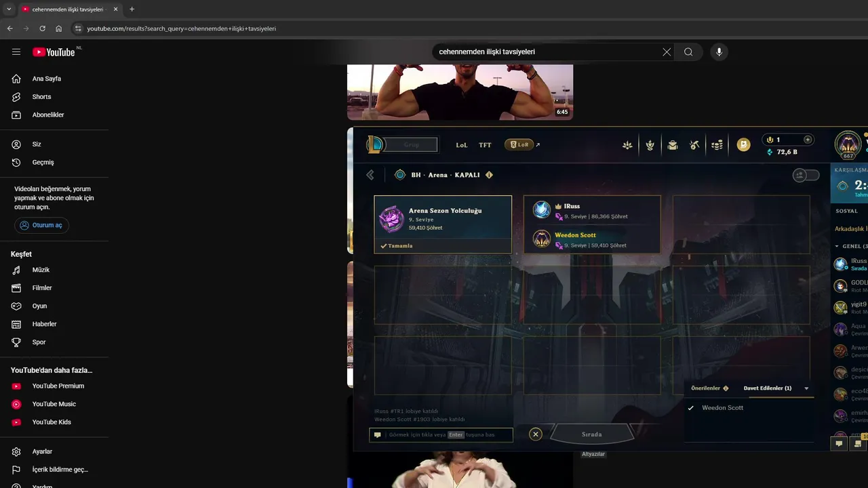Click the lobby chat input field
This screenshot has width=868, height=488.
441,434
